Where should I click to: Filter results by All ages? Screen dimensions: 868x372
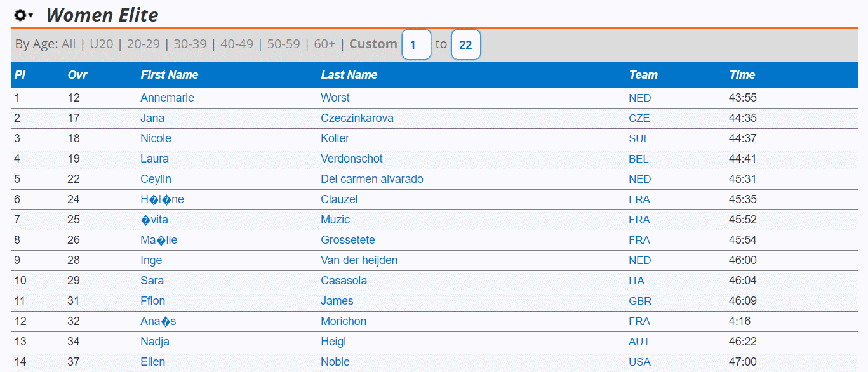click(69, 44)
